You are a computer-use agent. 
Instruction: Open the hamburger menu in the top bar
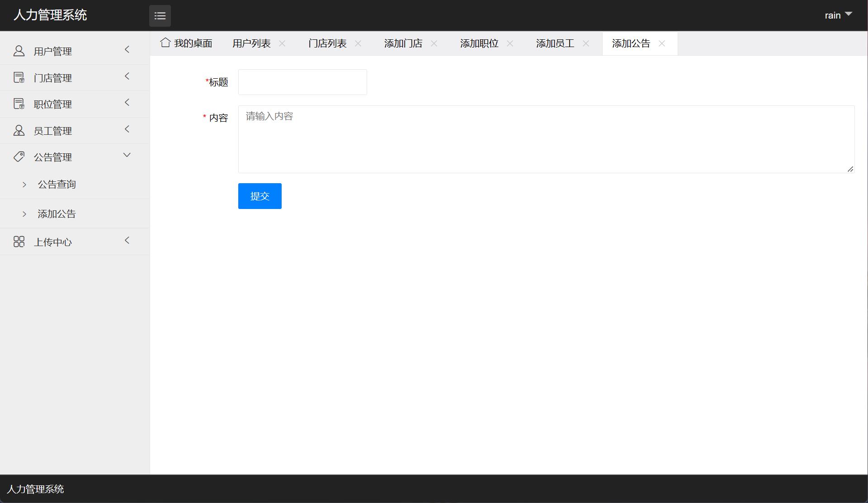(160, 16)
